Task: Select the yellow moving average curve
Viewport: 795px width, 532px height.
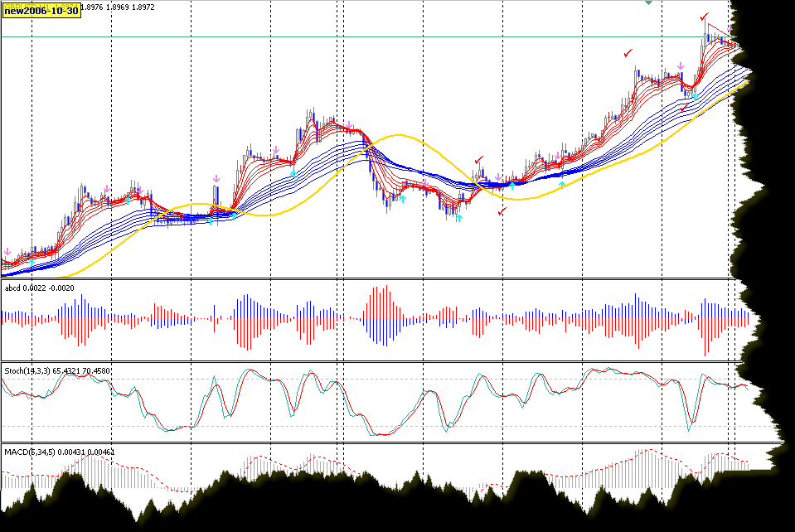Action: point(398,135)
